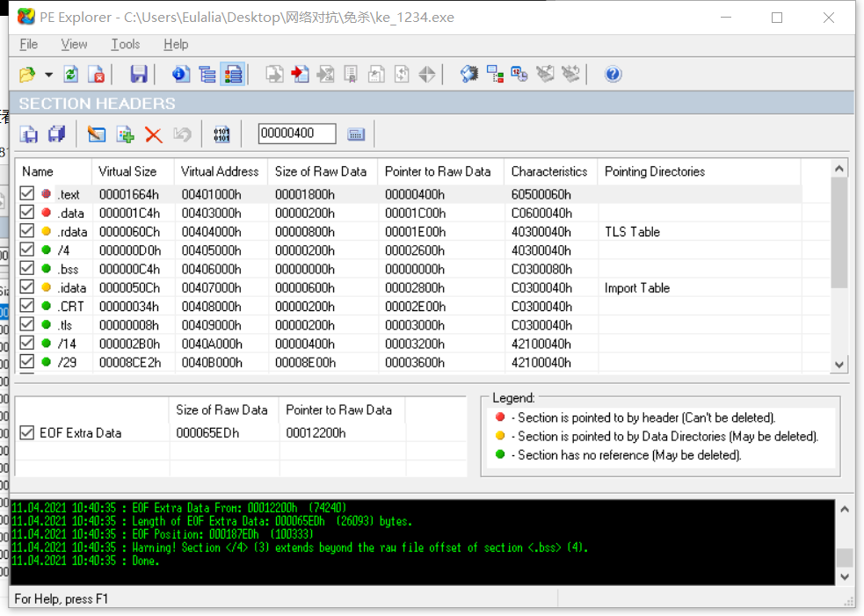Open the File menu
Image resolution: width=864 pixels, height=616 pixels.
[x=29, y=44]
